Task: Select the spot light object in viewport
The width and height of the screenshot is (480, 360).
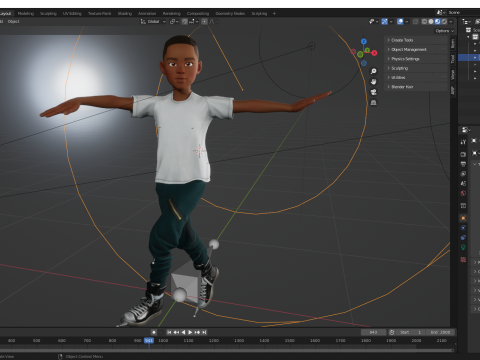Action: pos(312,46)
